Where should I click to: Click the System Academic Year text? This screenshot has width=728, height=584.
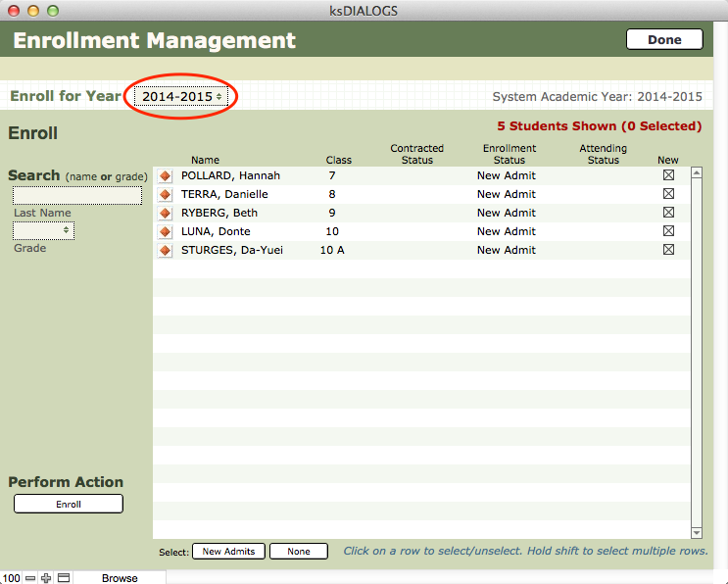[x=597, y=97]
